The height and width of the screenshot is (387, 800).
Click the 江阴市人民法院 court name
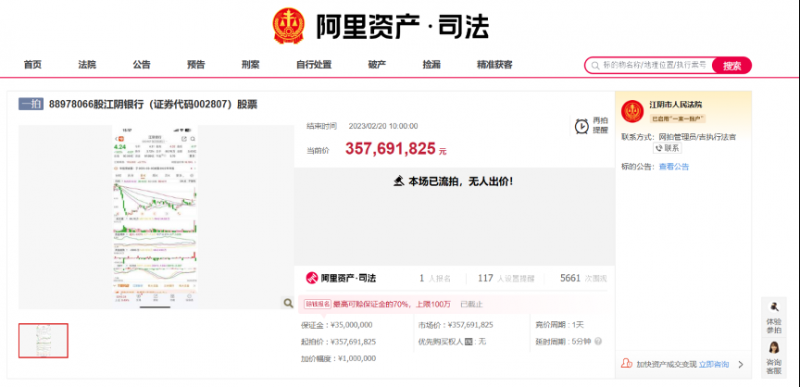(x=676, y=105)
